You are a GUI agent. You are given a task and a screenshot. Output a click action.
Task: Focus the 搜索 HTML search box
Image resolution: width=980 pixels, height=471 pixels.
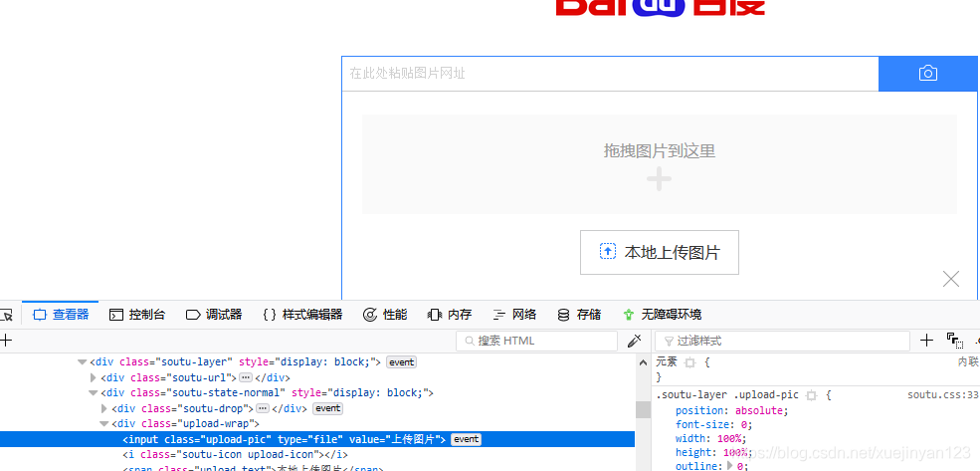pos(537,341)
